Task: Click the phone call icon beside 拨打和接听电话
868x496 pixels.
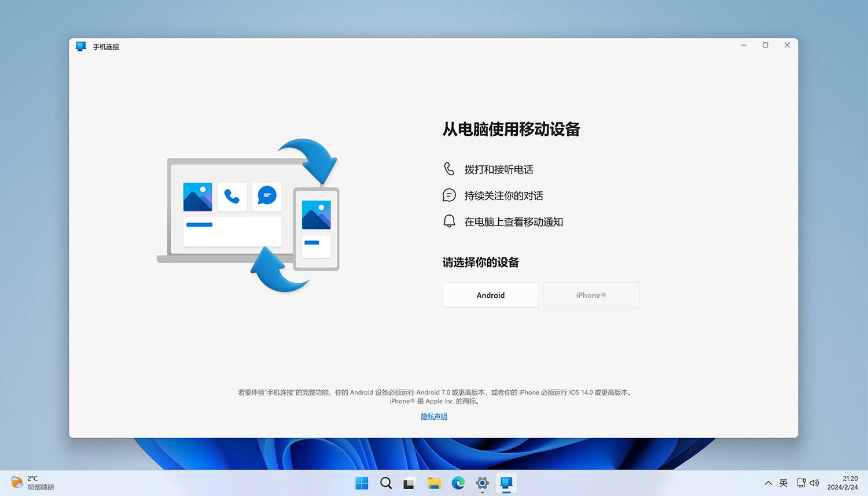Action: coord(449,169)
